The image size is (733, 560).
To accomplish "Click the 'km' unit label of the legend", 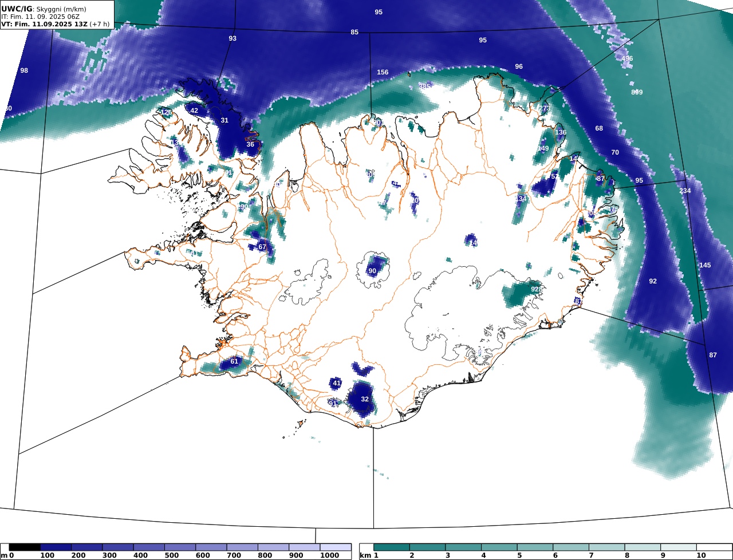I will [365, 556].
